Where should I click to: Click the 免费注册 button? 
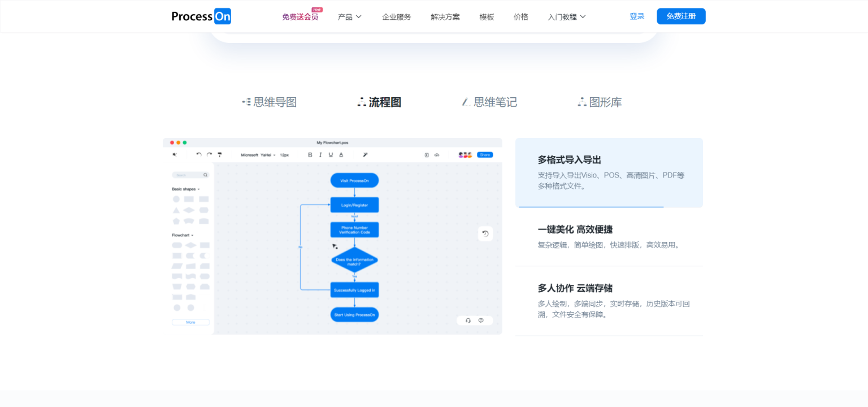point(680,16)
